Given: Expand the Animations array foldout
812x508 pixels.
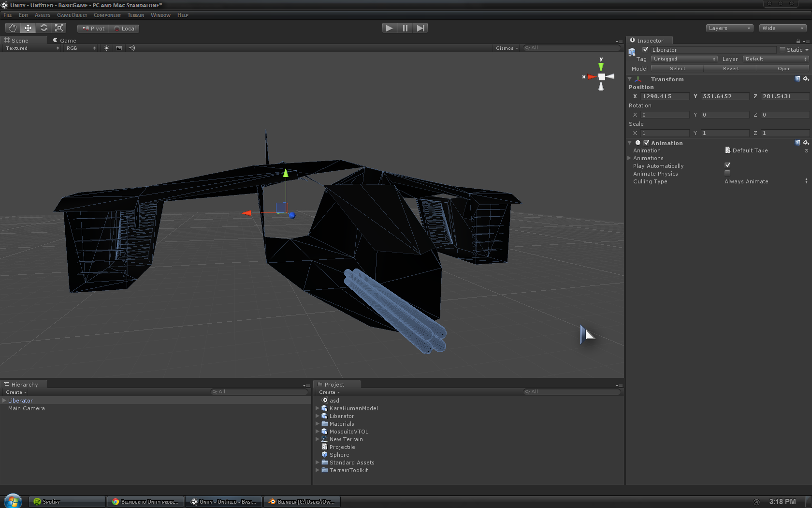Looking at the screenshot, I should [629, 158].
